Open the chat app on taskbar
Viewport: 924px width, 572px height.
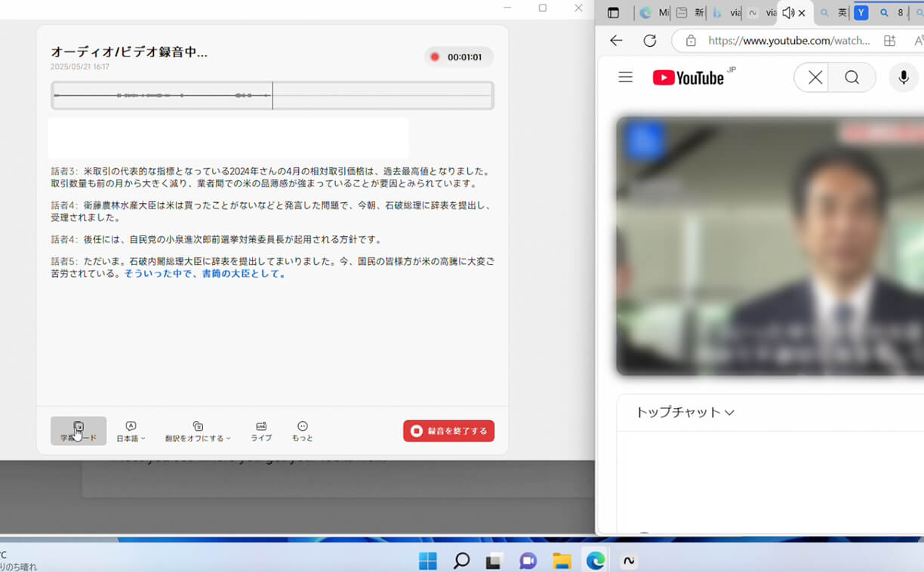tap(528, 561)
